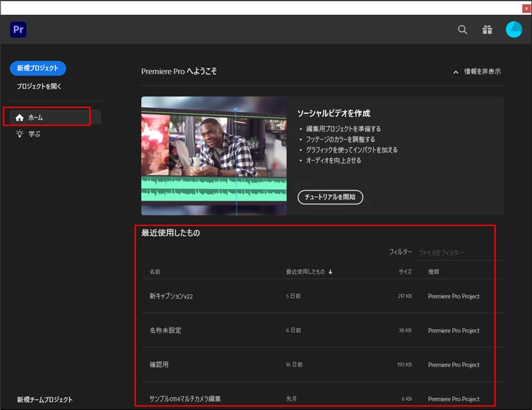Viewport: 532px width, 410px height.
Task: Sort by サイズ column header
Action: (x=405, y=272)
